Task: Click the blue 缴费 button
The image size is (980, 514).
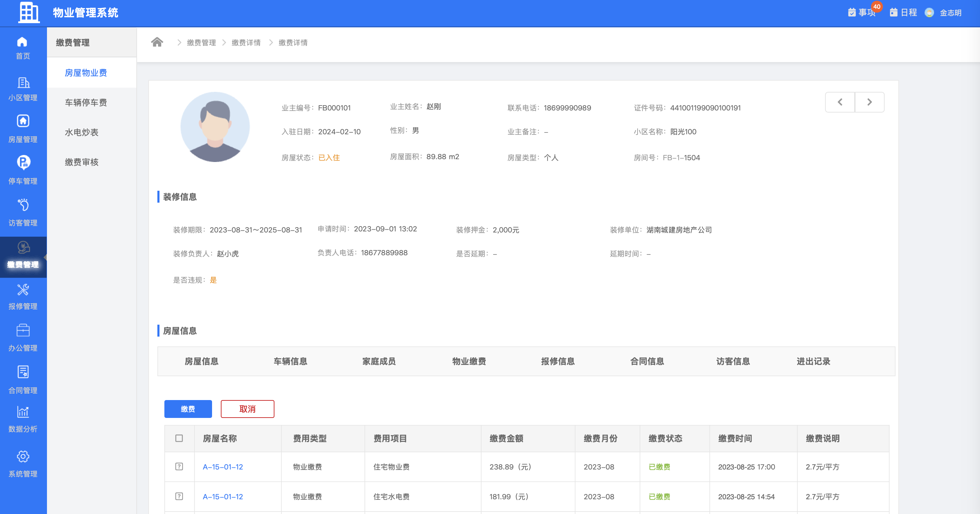Action: click(188, 409)
